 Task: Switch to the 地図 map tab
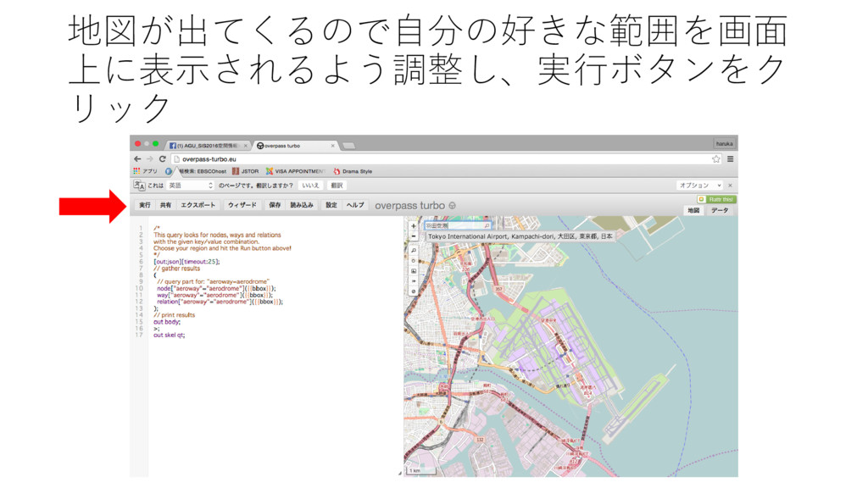[x=693, y=210]
